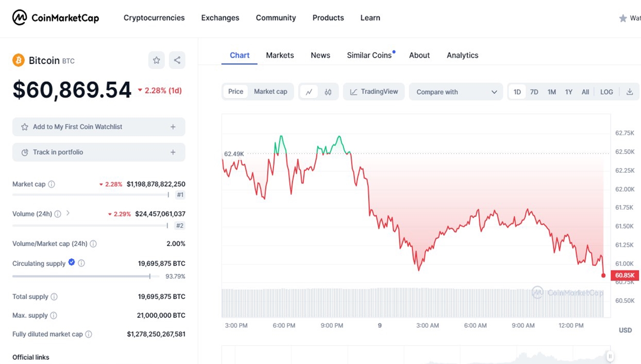
Task: Click the Max. supply info icon
Action: [53, 315]
